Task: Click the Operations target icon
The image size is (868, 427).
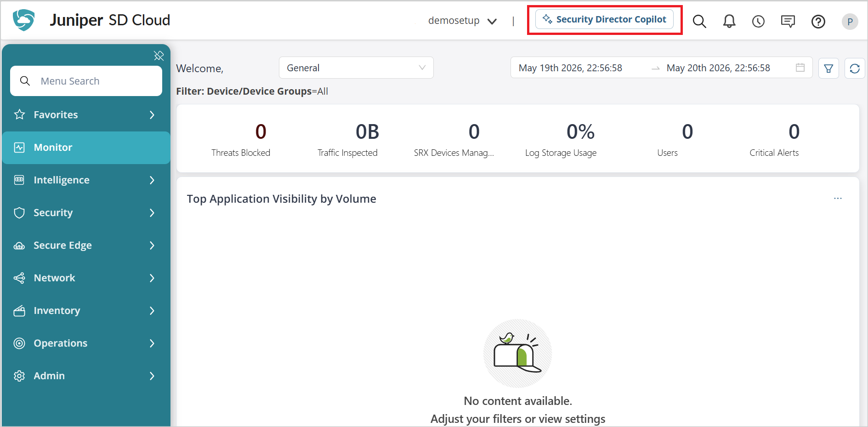Action: click(x=19, y=343)
